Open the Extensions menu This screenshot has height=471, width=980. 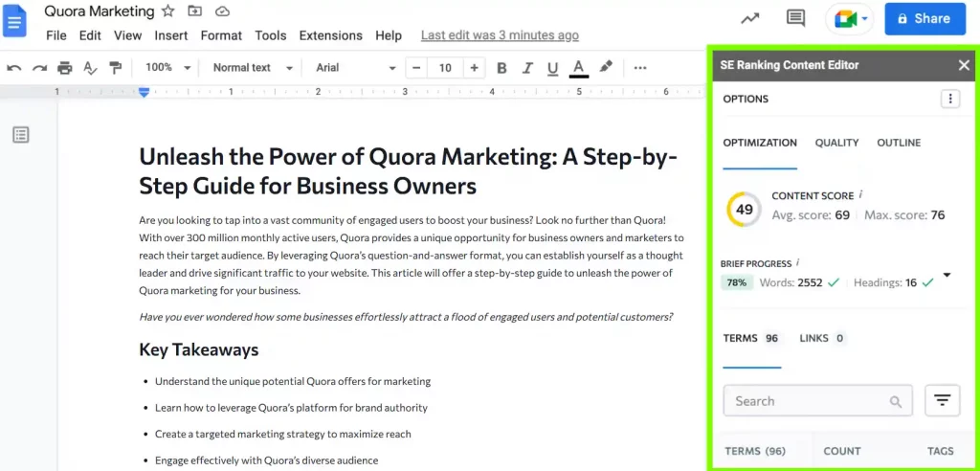coord(330,35)
